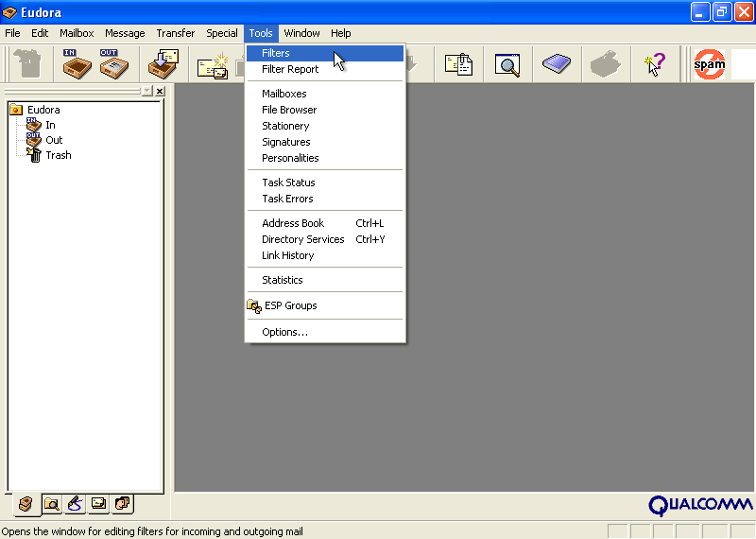
Task: Select the Signatures tab icon at bottom
Action: click(75, 504)
